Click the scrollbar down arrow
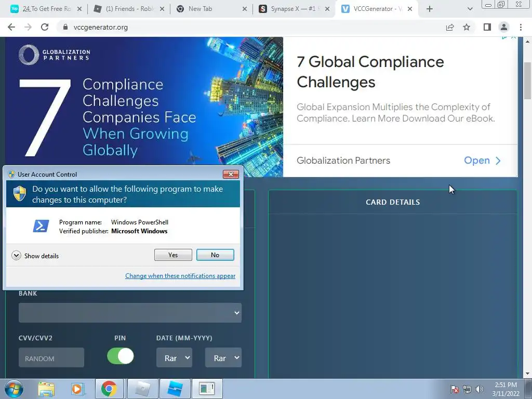Image resolution: width=532 pixels, height=399 pixels. [528, 374]
